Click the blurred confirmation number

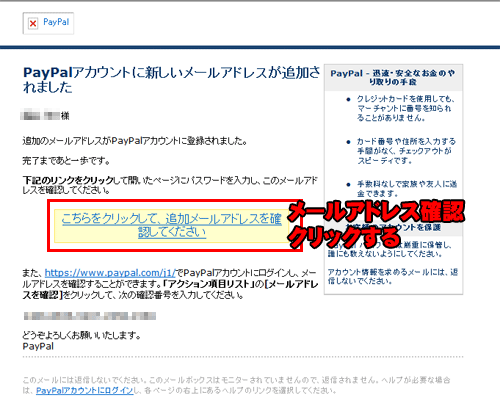[x=90, y=316]
